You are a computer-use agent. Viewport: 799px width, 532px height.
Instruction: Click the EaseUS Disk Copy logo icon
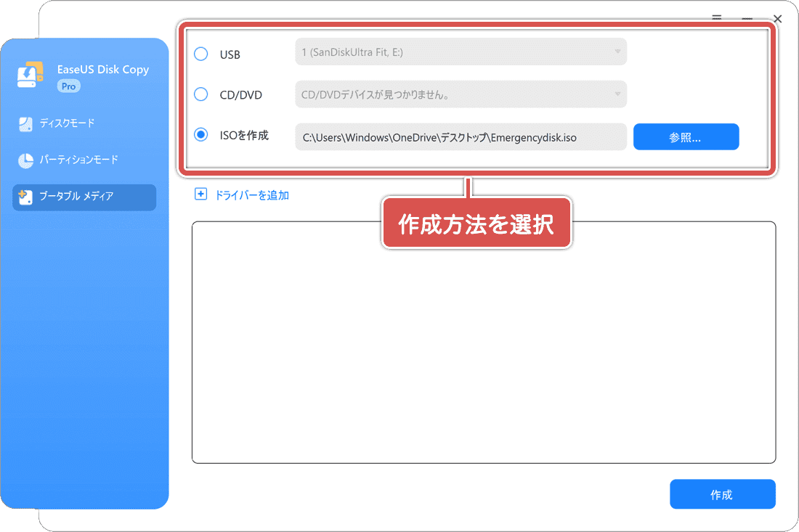point(30,75)
